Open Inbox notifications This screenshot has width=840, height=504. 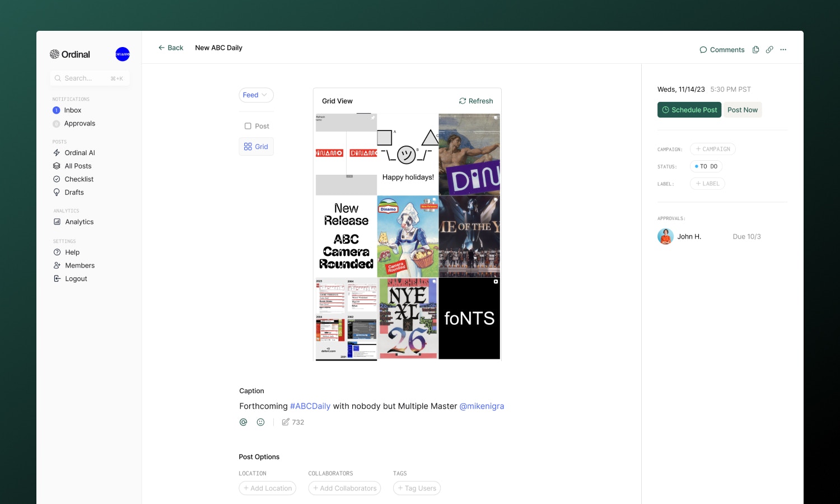[x=73, y=110]
